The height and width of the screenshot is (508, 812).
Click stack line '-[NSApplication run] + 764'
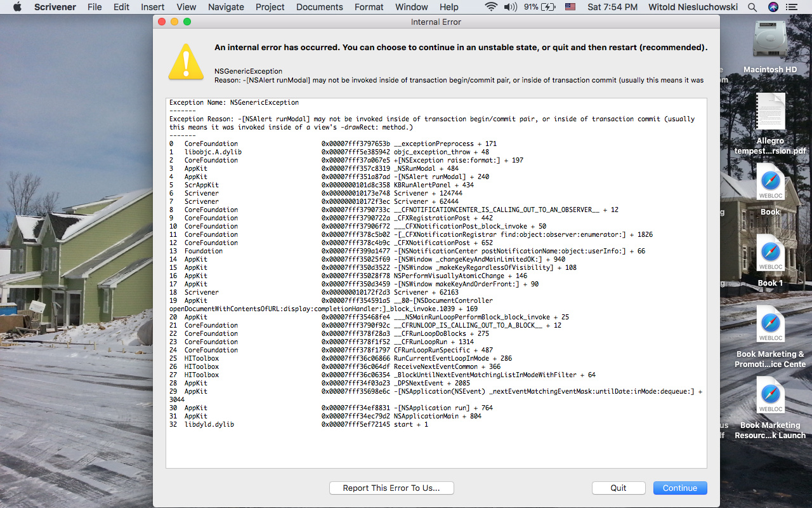pos(443,408)
